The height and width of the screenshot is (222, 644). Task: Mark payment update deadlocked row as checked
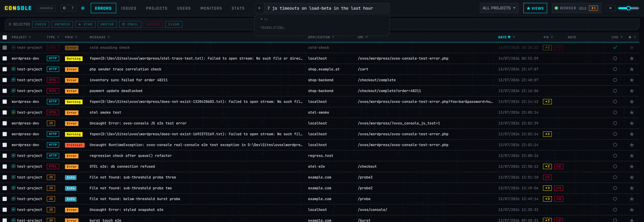coord(615,91)
